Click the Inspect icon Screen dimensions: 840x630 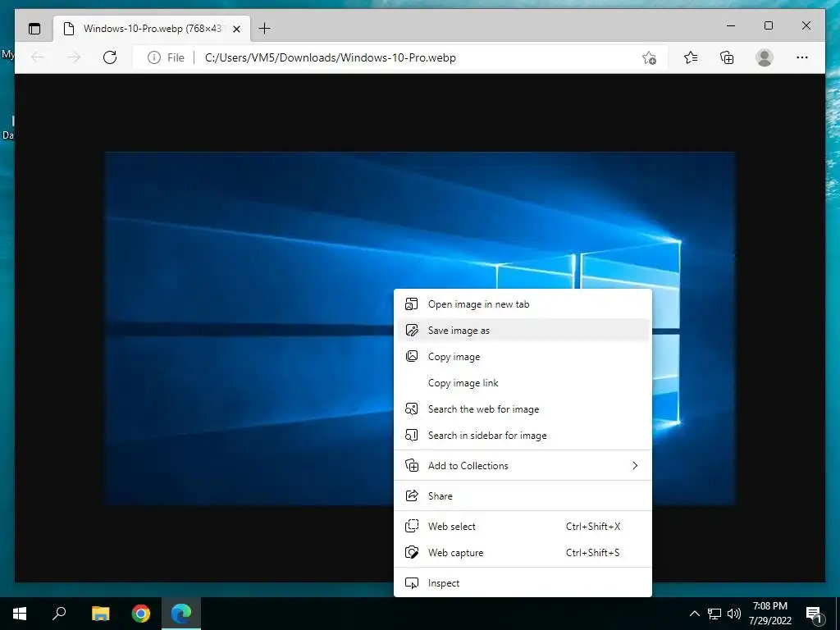(x=412, y=583)
